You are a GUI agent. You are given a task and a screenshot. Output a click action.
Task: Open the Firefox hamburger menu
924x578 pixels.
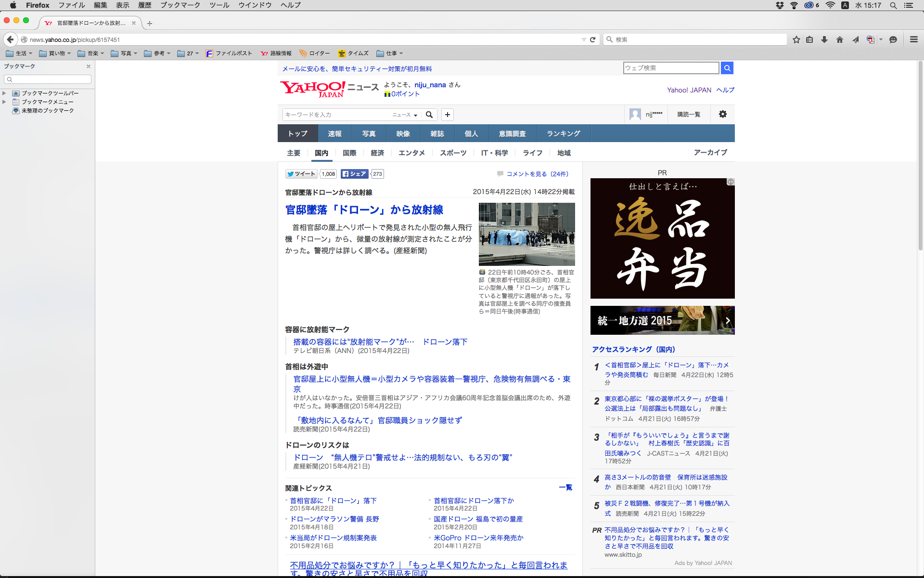[x=913, y=39]
